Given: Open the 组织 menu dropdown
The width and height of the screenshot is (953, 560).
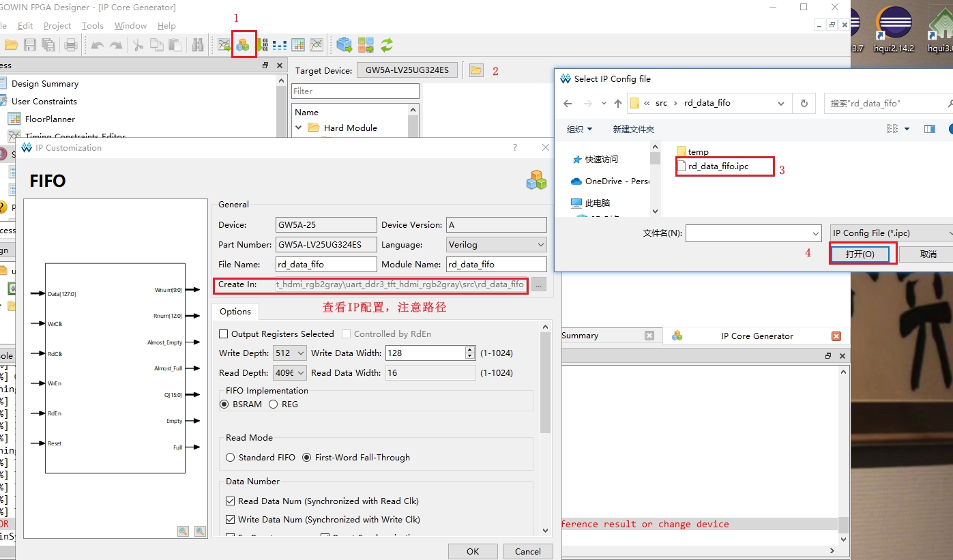Looking at the screenshot, I should click(580, 129).
